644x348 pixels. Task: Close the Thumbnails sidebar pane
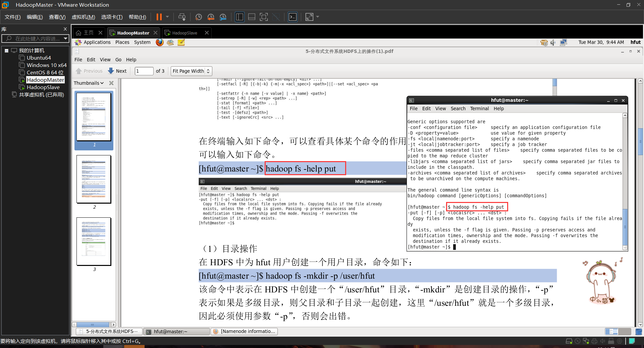click(111, 83)
